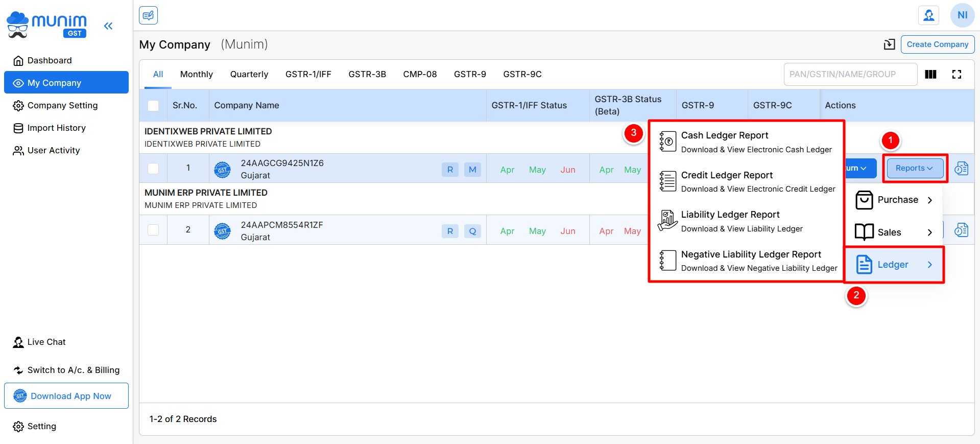
Task: Open Credit Ledger Report
Action: pyautogui.click(x=747, y=181)
